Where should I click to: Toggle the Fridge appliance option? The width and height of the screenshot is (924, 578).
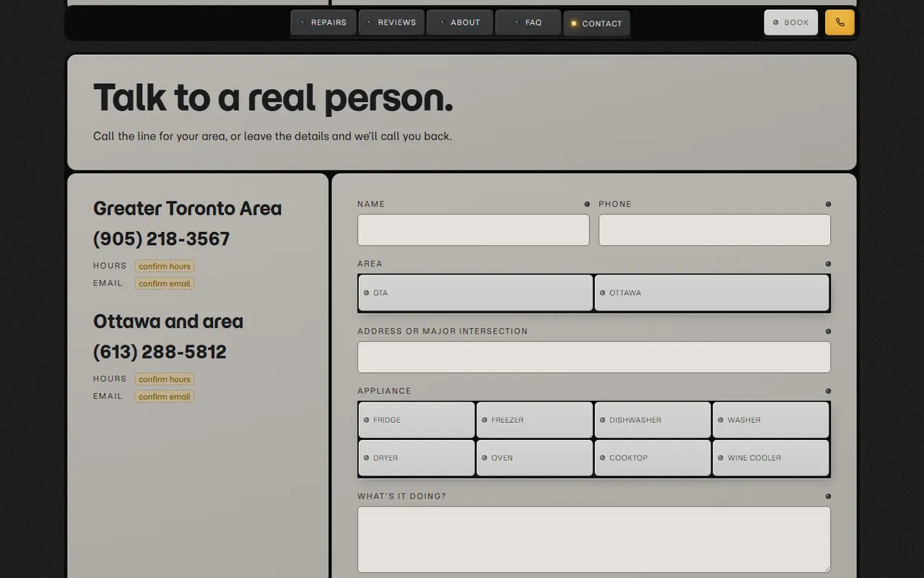click(x=417, y=420)
